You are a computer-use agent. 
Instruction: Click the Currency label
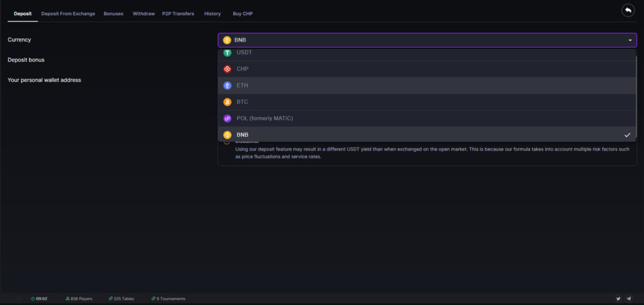click(x=20, y=40)
